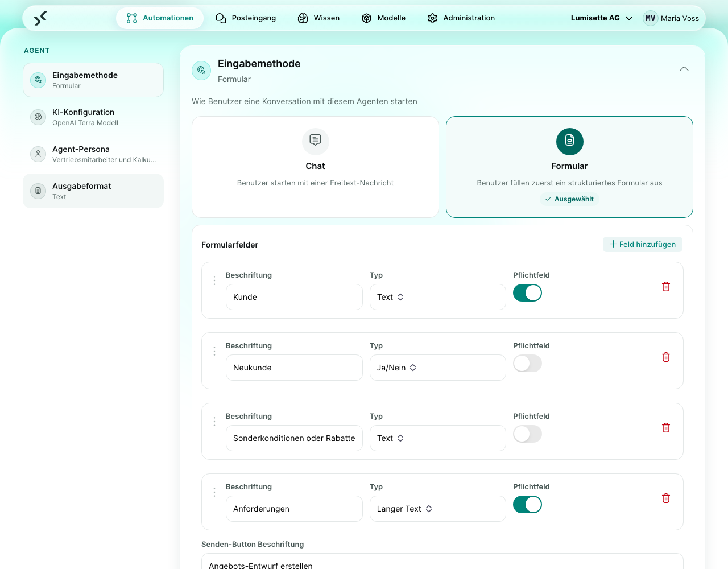Click the Anforderungen Beschriftung input field
The image size is (728, 569).
point(294,509)
